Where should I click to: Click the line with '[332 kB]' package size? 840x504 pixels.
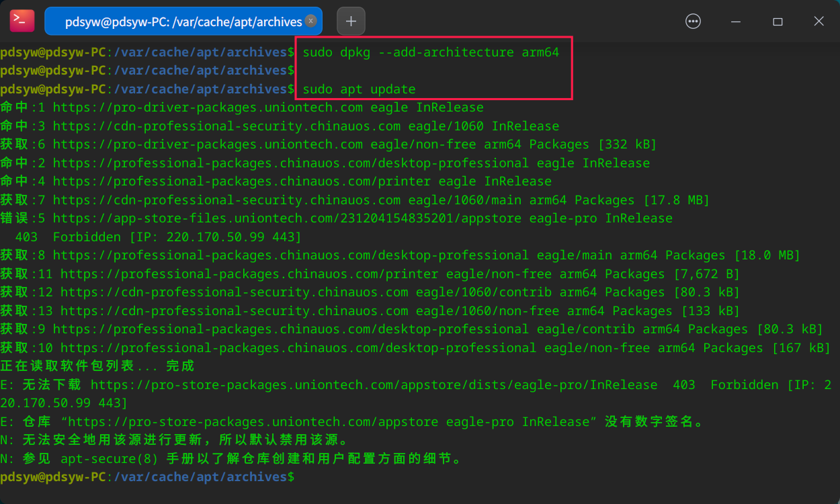[329, 144]
